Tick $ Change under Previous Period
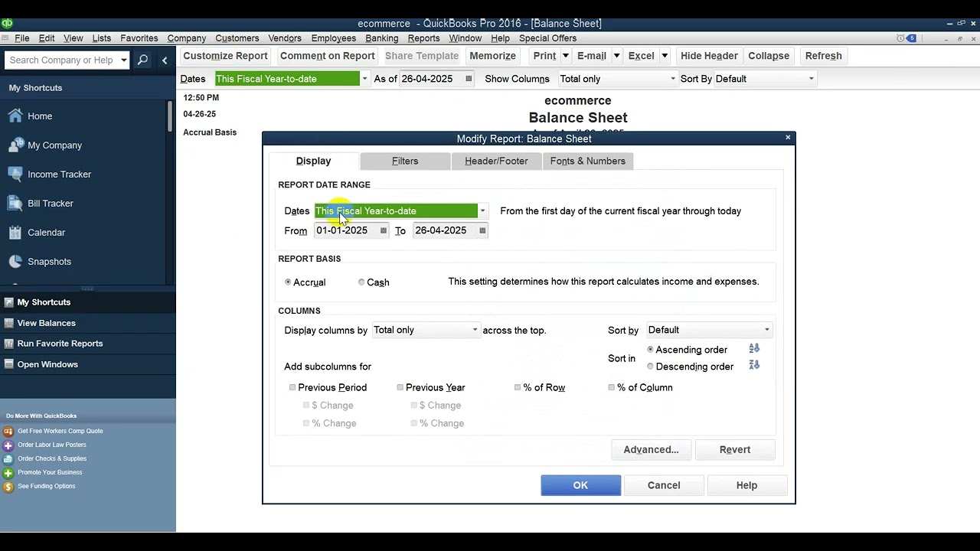 coord(306,406)
